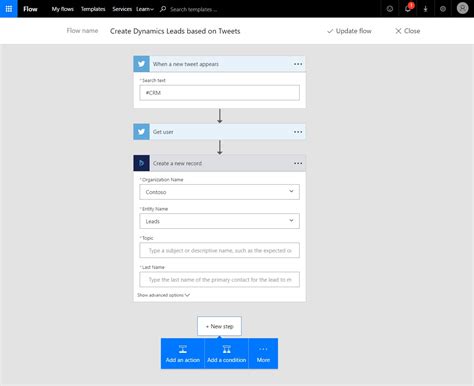This screenshot has height=386, width=474.
Task: Click Close flow editor button
Action: pos(407,31)
